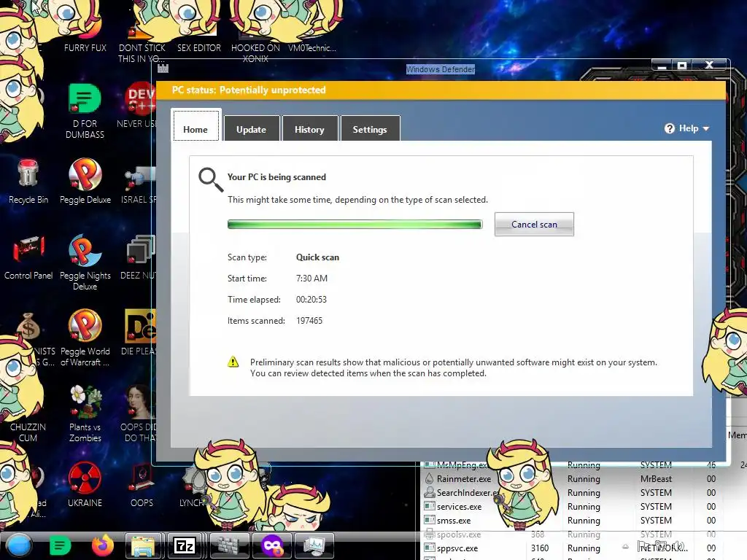The image size is (747, 560).
Task: Open the Control Panel desktop icon
Action: tap(28, 257)
